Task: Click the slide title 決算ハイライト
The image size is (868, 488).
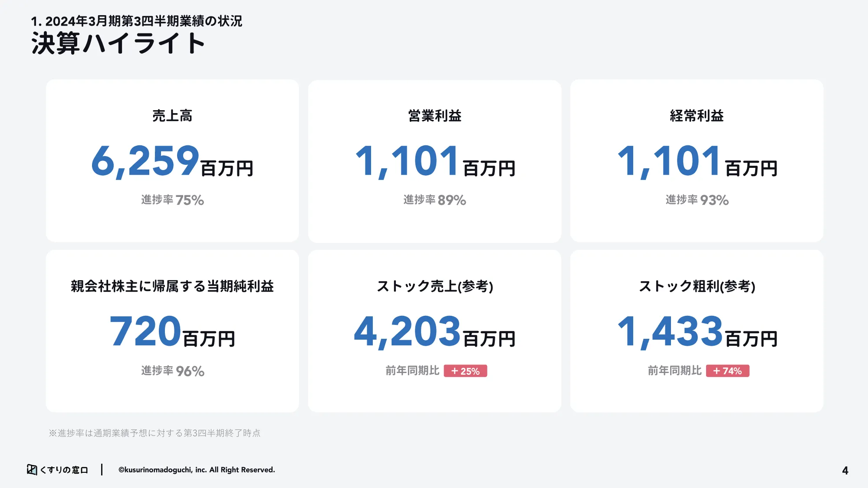Action: click(118, 43)
